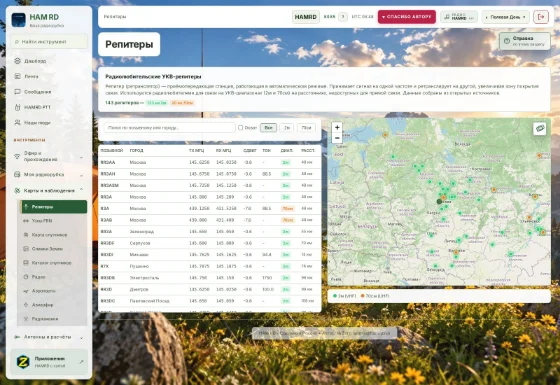Click the logout icon in top bar
The image size is (560, 385).
pos(541,17)
